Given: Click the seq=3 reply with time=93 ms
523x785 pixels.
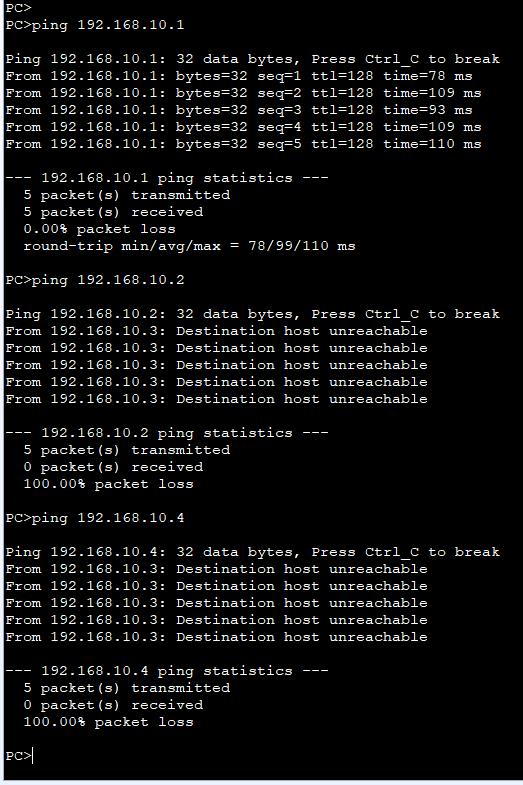Looking at the screenshot, I should point(239,110).
